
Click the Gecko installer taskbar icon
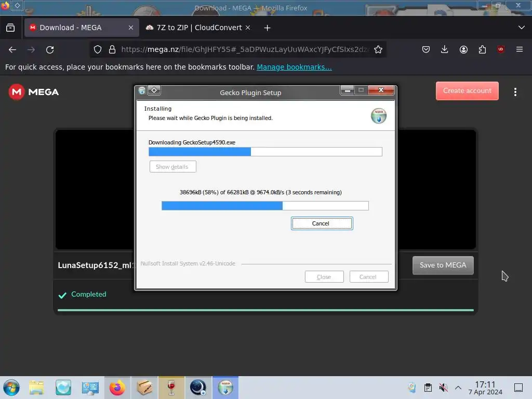(225, 388)
